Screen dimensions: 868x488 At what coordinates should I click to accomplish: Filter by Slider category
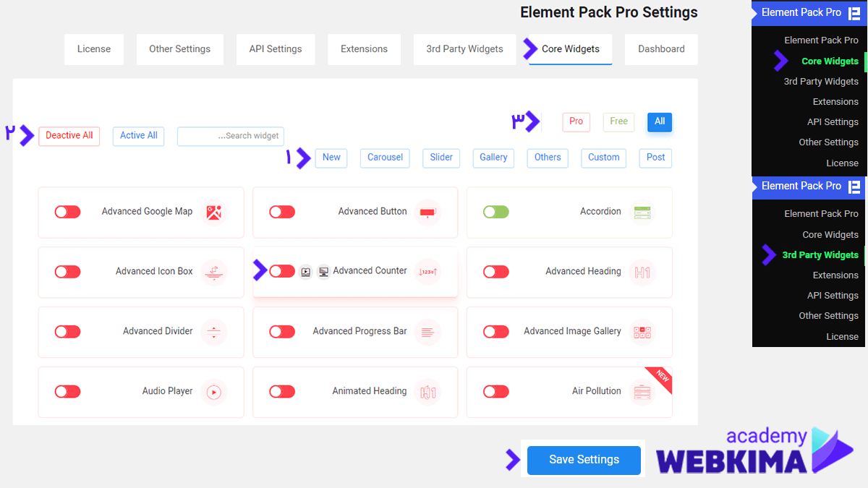pyautogui.click(x=441, y=158)
